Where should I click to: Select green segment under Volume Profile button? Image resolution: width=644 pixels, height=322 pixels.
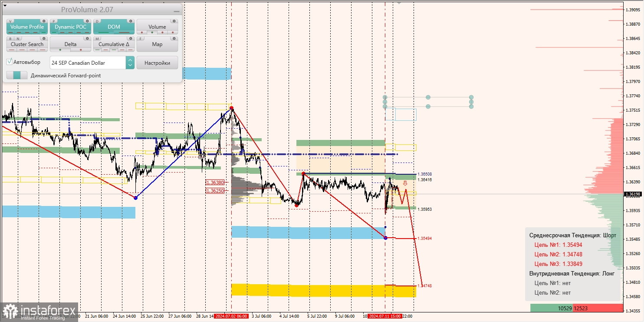[x=43, y=33]
